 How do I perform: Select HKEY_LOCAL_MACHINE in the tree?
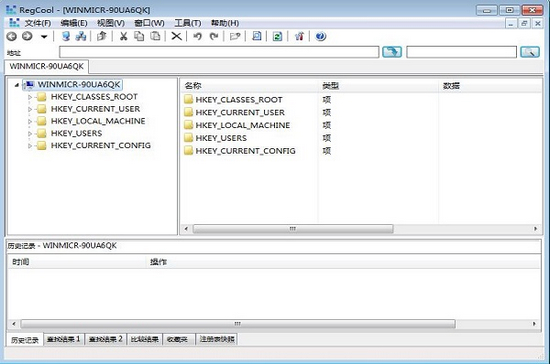(98, 121)
